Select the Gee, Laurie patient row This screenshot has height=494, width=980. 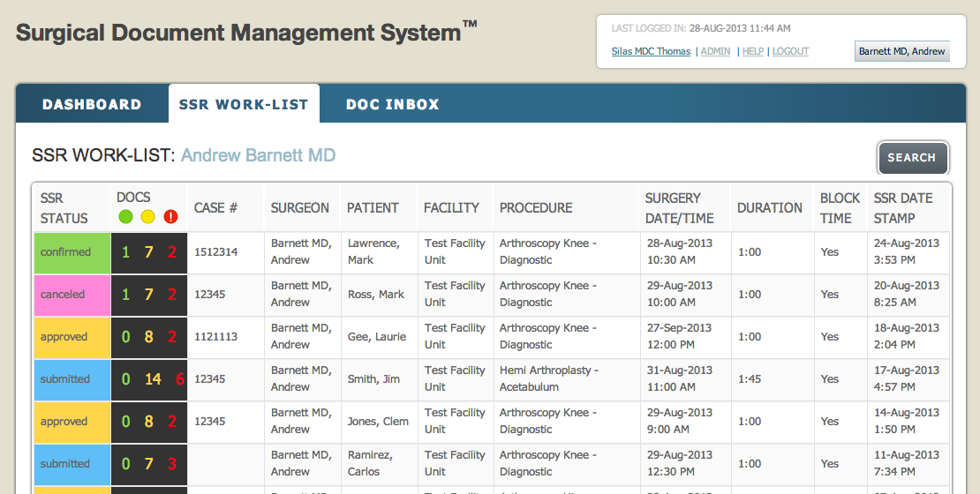point(377,337)
